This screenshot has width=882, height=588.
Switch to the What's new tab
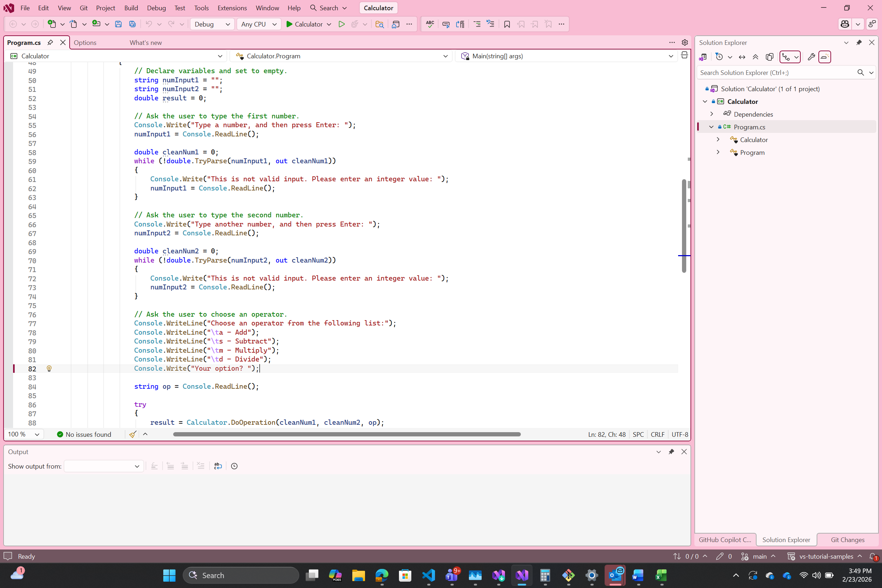click(x=146, y=42)
